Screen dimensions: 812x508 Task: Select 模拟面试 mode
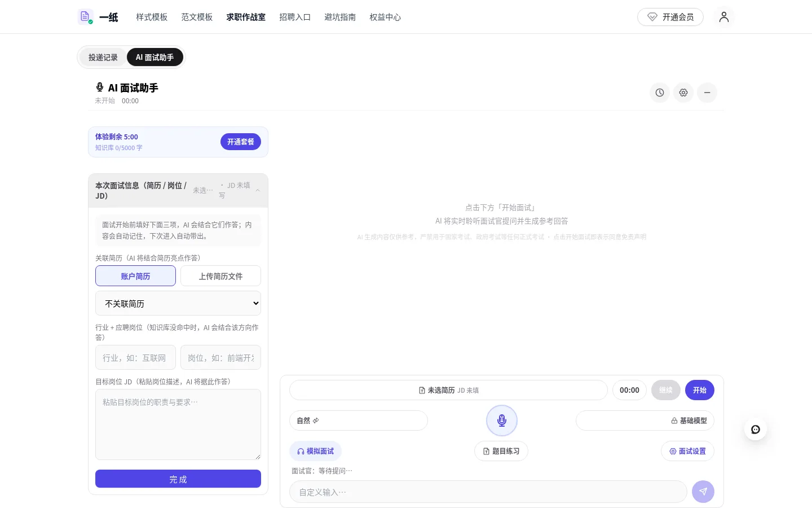pyautogui.click(x=316, y=451)
